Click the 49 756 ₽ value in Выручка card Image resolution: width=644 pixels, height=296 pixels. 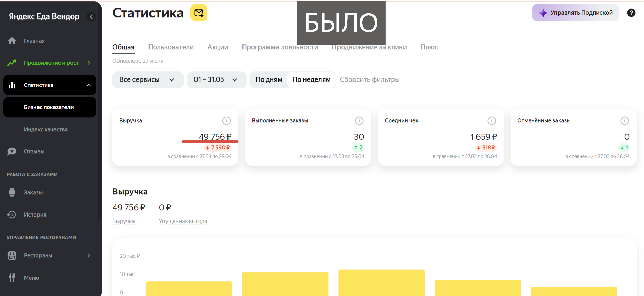(215, 137)
